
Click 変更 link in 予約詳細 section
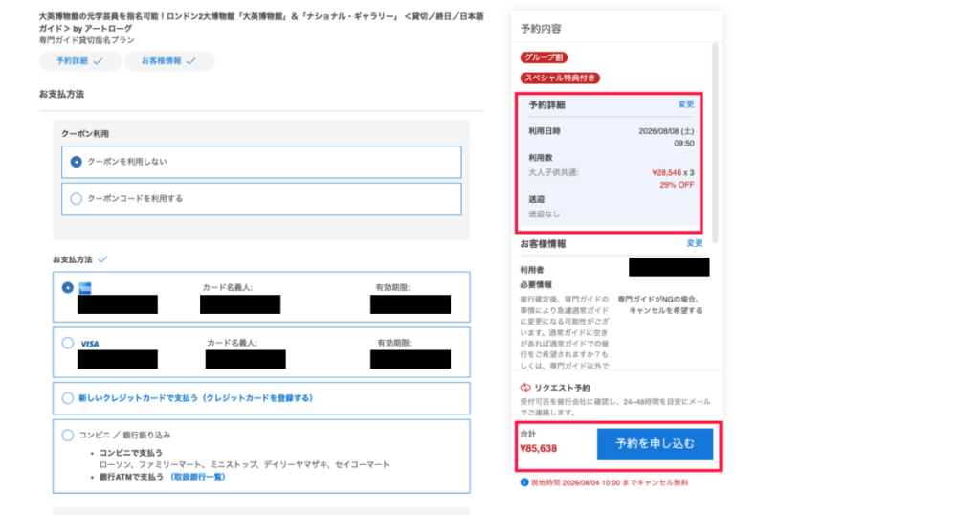pos(686,104)
